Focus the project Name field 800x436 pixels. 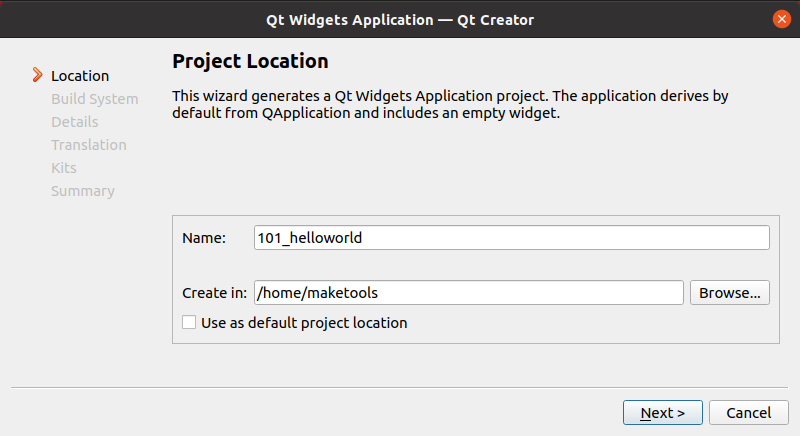(x=512, y=238)
